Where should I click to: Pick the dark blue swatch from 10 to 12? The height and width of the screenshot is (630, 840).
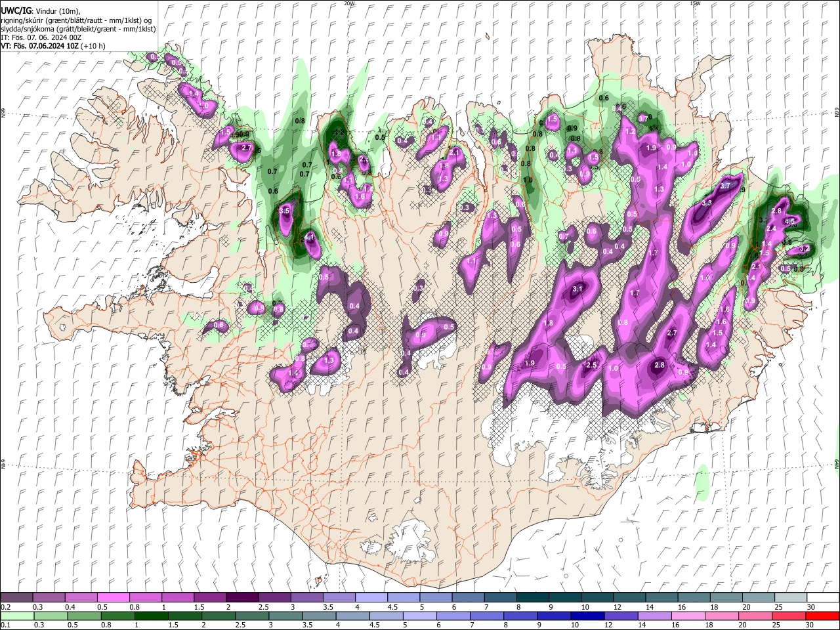[x=587, y=616]
